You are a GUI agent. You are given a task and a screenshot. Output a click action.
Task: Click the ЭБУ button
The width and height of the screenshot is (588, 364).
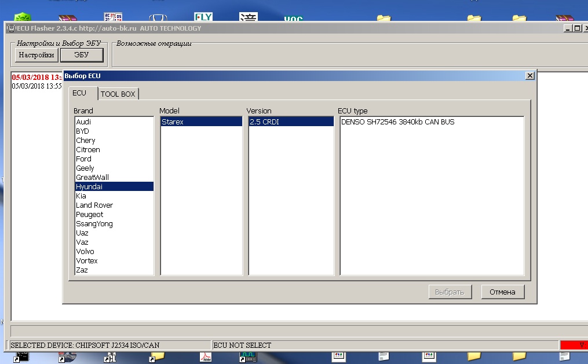pos(81,55)
